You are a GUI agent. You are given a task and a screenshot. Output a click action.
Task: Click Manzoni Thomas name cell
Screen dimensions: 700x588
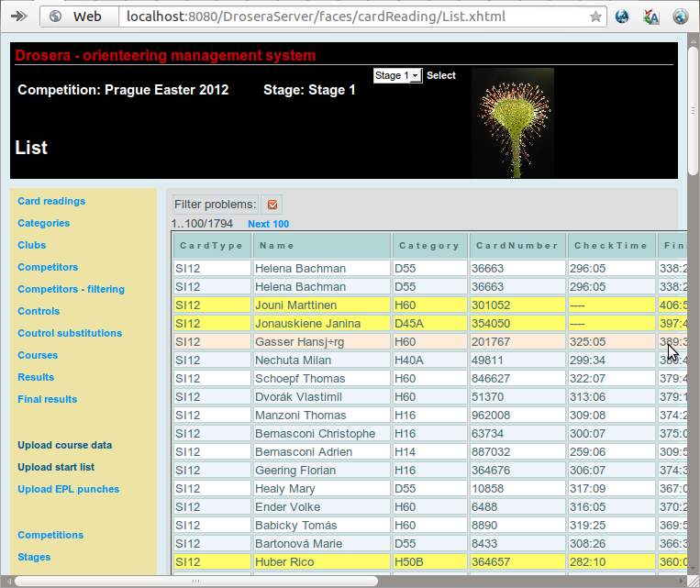pos(321,416)
